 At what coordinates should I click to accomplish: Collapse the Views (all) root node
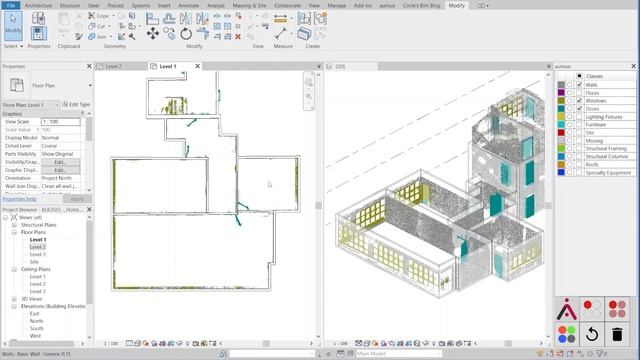click(6, 218)
